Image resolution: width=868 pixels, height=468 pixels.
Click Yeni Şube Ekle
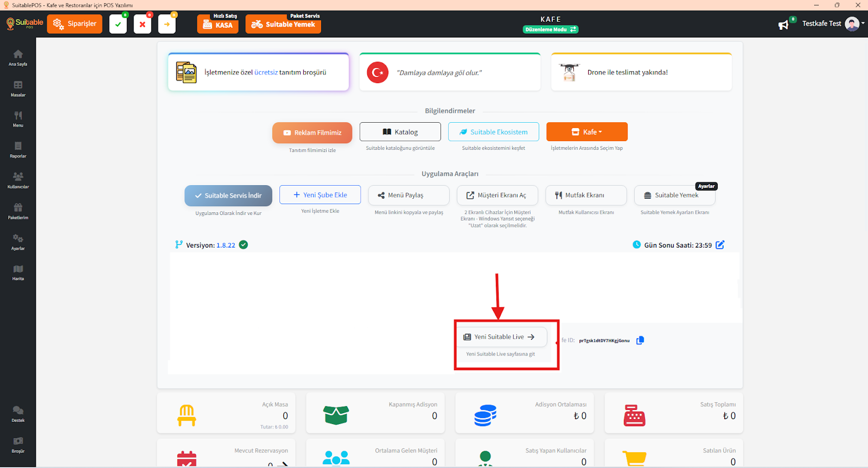(320, 195)
